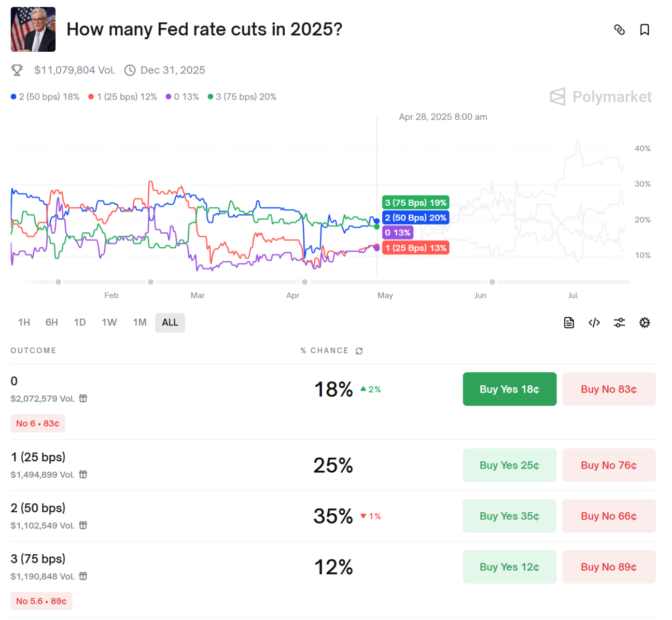Select the ALL time range
672x620 pixels.
point(170,322)
